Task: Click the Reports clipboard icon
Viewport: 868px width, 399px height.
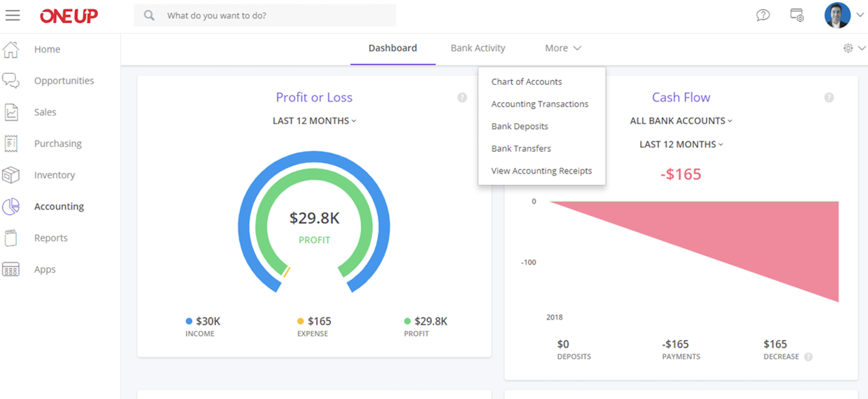Action: click(x=11, y=238)
